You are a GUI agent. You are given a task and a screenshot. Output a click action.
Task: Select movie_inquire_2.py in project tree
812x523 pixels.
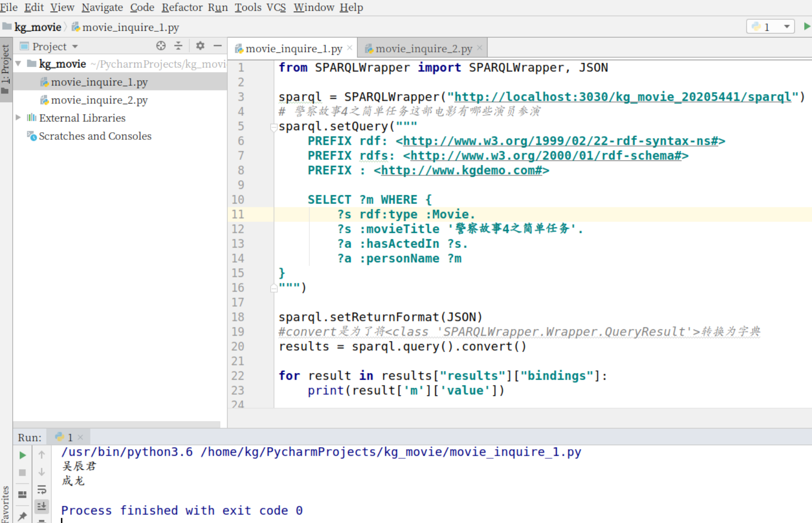pyautogui.click(x=99, y=100)
